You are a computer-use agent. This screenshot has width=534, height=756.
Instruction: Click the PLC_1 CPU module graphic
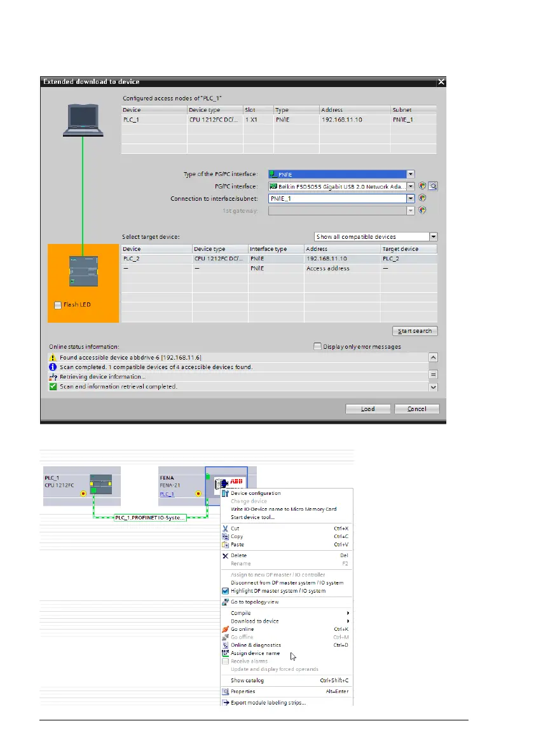[x=101, y=484]
